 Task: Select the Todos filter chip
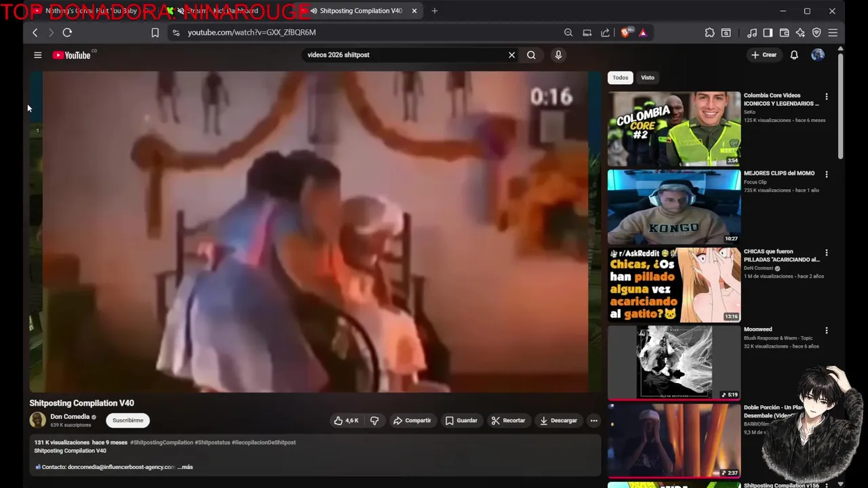point(620,77)
